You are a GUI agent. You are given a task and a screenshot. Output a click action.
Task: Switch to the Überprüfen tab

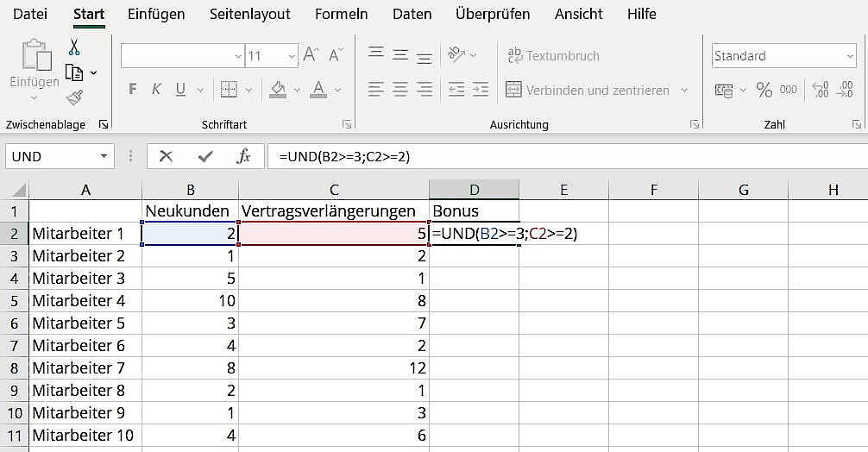pyautogui.click(x=493, y=14)
